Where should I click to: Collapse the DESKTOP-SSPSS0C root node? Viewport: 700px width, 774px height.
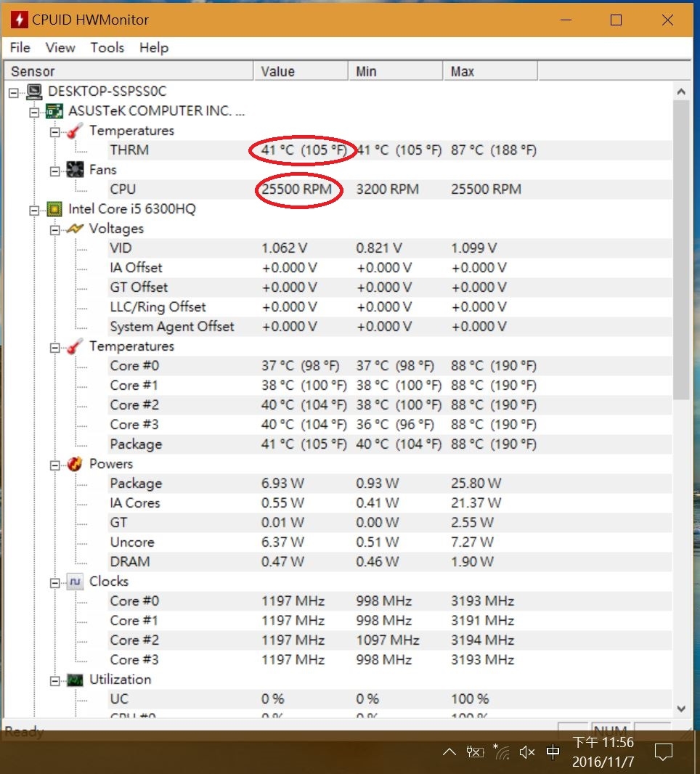click(14, 92)
